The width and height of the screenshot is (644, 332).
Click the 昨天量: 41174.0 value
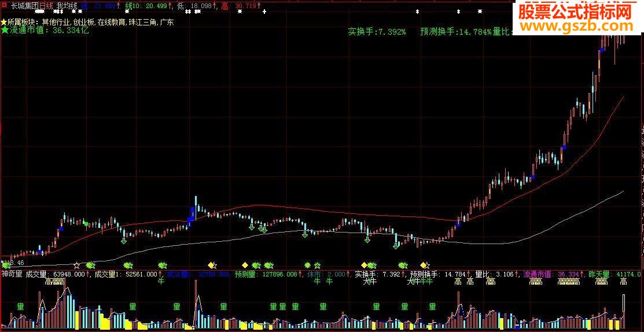click(x=614, y=274)
